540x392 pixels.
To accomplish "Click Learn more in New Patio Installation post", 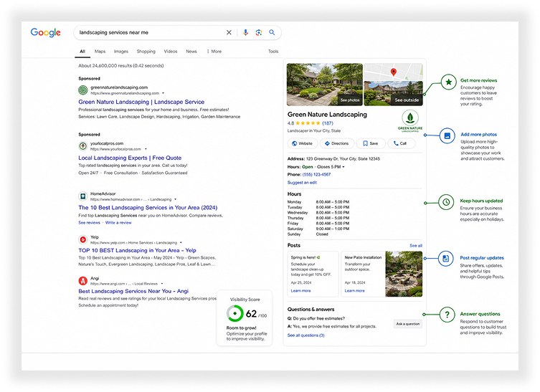I will coord(354,291).
